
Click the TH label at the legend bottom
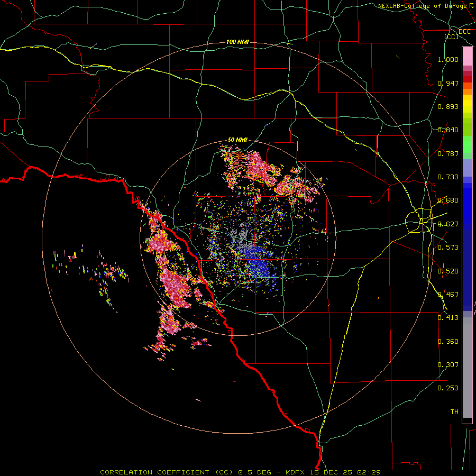point(454,412)
